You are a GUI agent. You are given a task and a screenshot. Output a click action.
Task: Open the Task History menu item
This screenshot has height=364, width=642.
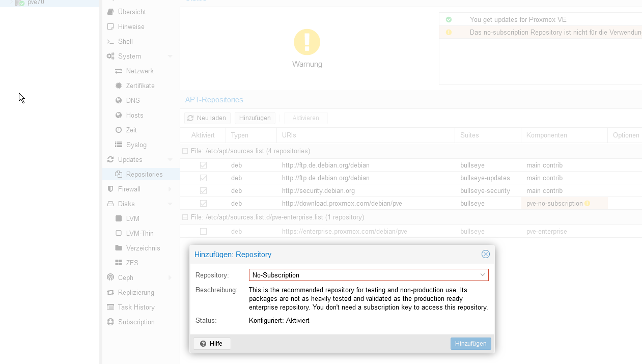(141, 307)
